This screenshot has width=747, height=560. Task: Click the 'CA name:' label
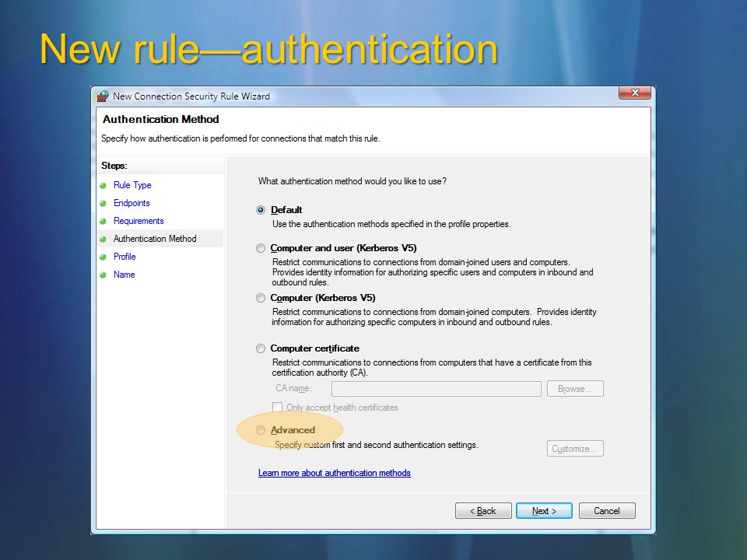click(293, 388)
